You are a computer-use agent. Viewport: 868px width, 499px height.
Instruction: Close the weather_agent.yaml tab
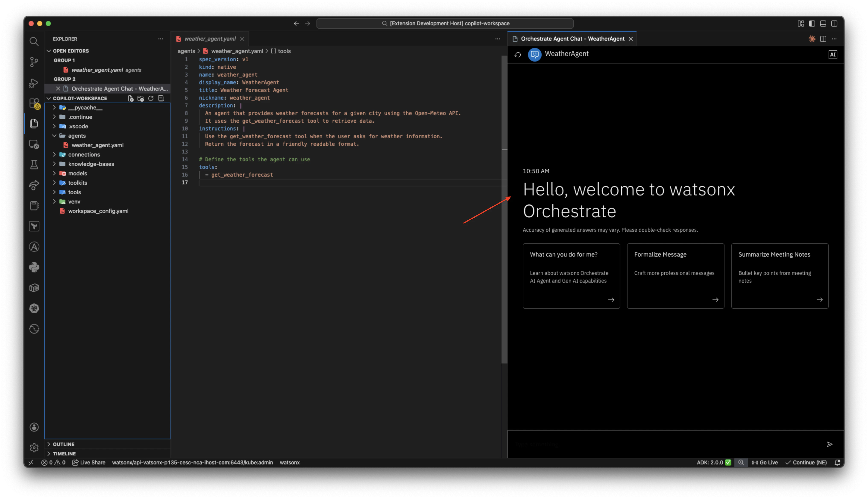point(242,39)
